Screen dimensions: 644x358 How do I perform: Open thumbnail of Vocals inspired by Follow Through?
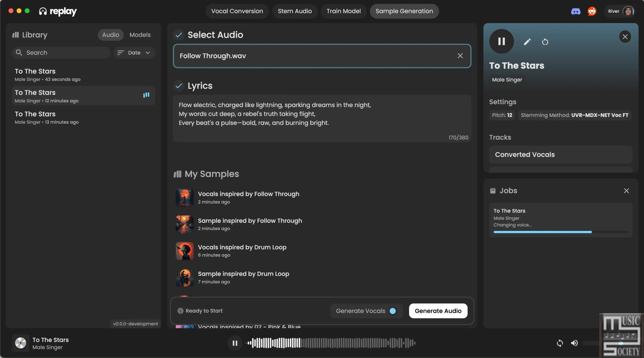coord(185,198)
